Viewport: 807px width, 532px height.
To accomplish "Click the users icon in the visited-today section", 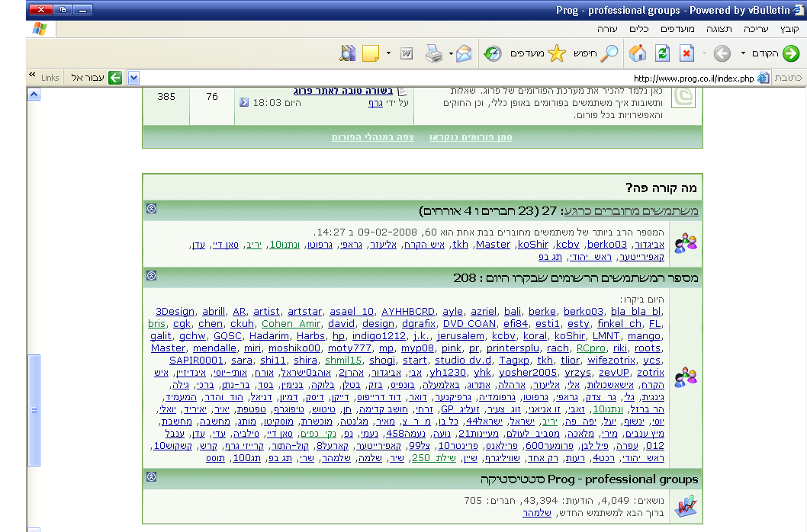I will (686, 377).
